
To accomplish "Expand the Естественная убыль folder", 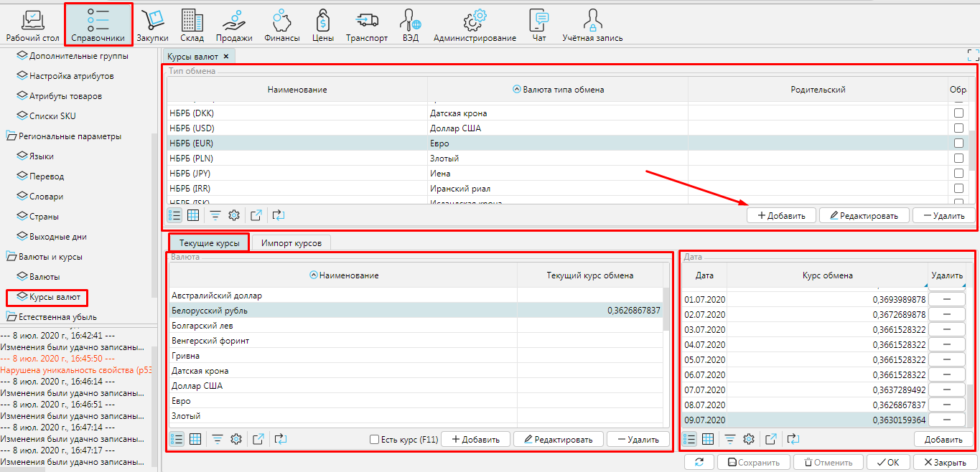I will pyautogui.click(x=11, y=317).
